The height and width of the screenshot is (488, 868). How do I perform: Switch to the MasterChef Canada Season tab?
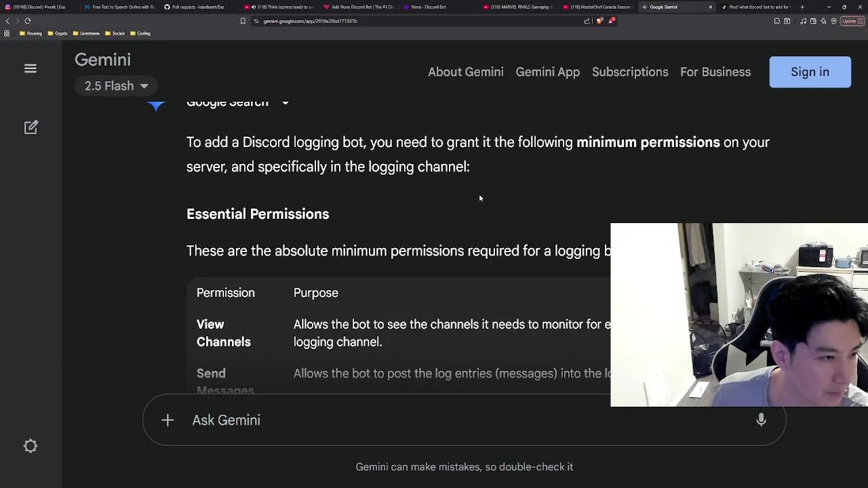(x=598, y=7)
